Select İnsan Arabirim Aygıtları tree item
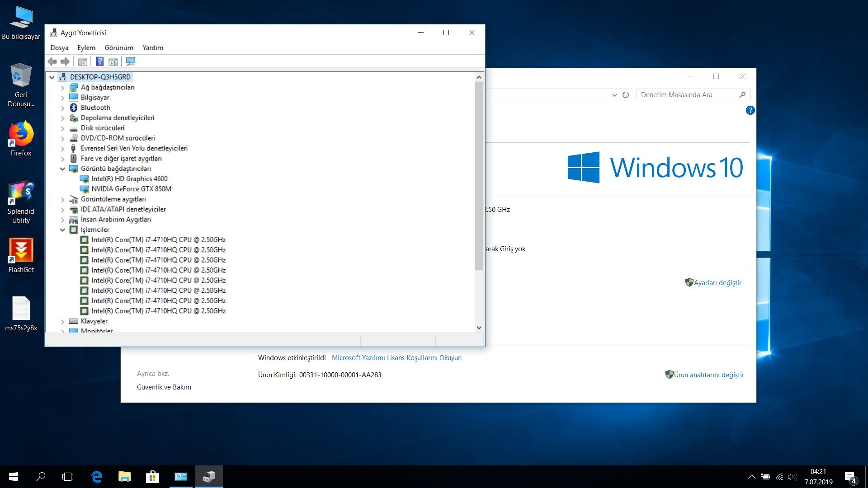The width and height of the screenshot is (868, 488). [x=116, y=220]
